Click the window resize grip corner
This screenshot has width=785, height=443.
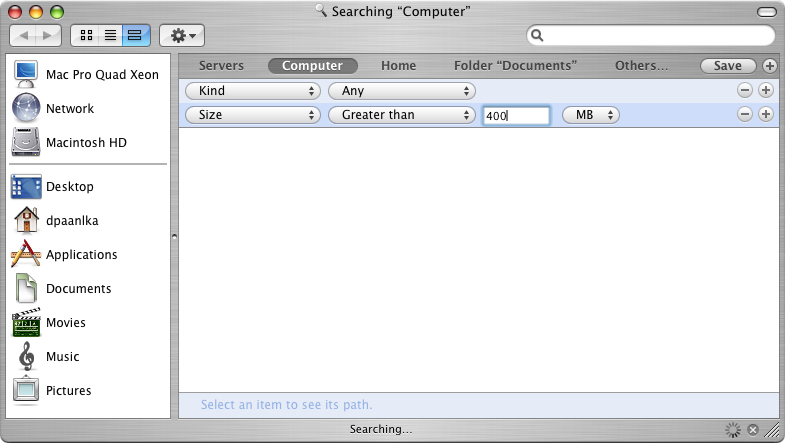coord(774,430)
